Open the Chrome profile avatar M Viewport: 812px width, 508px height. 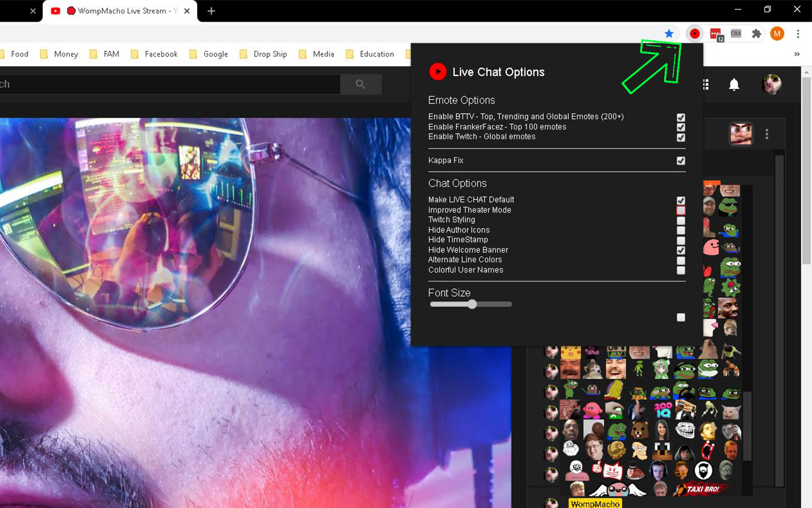tap(777, 34)
